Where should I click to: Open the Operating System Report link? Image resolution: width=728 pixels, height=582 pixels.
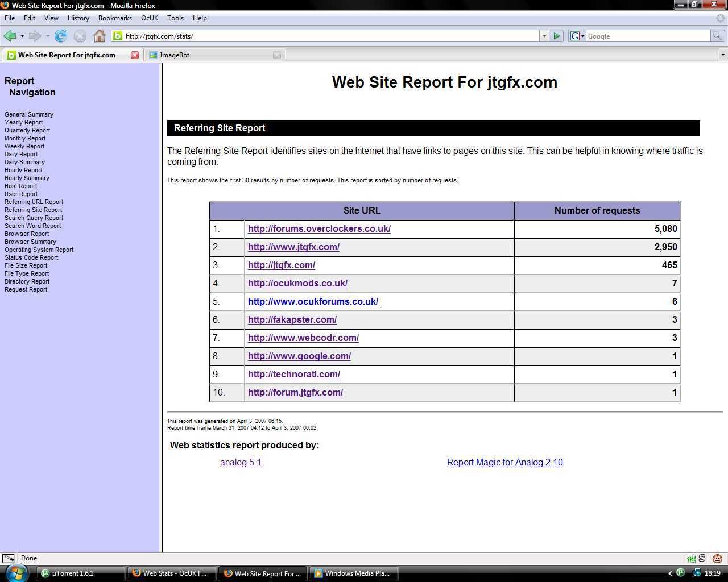click(39, 250)
